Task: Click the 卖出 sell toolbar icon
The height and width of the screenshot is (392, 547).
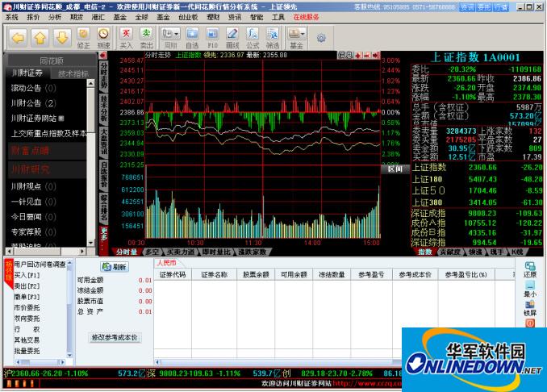Action: (147, 38)
